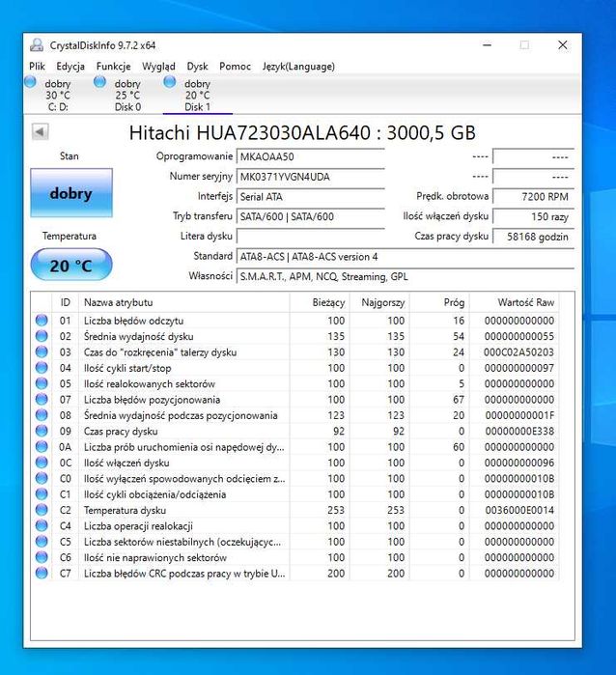Click the ID column header
Image resolution: width=616 pixels, height=675 pixels.
coord(65,302)
